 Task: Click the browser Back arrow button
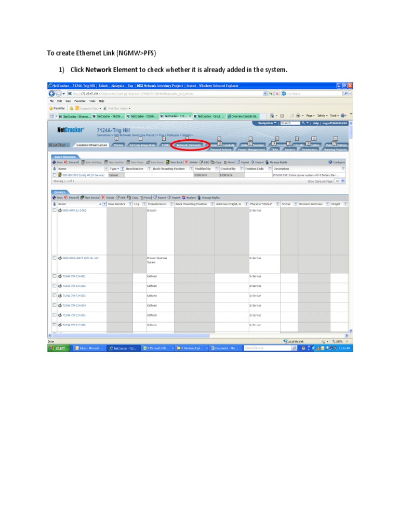click(51, 94)
